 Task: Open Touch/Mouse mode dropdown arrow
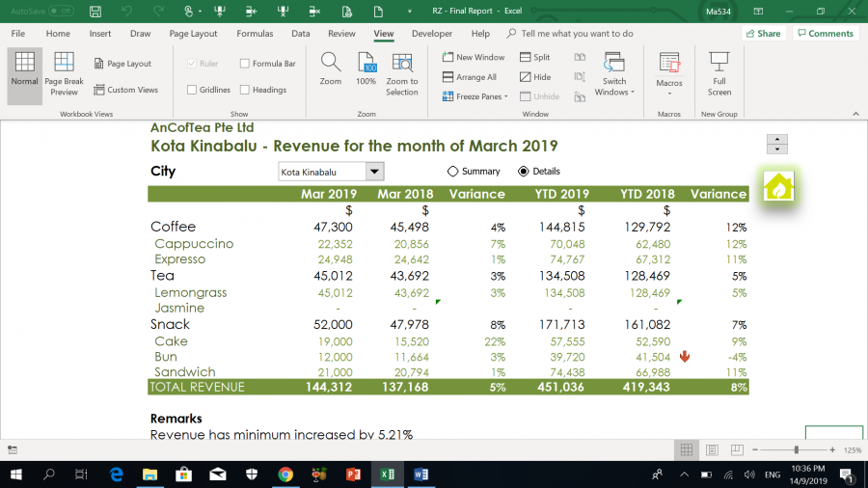tap(200, 11)
